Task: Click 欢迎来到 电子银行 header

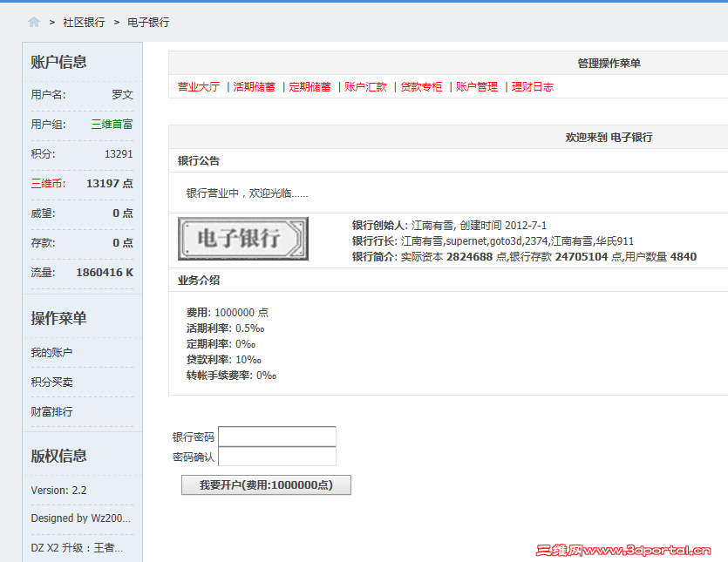Action: tap(609, 138)
